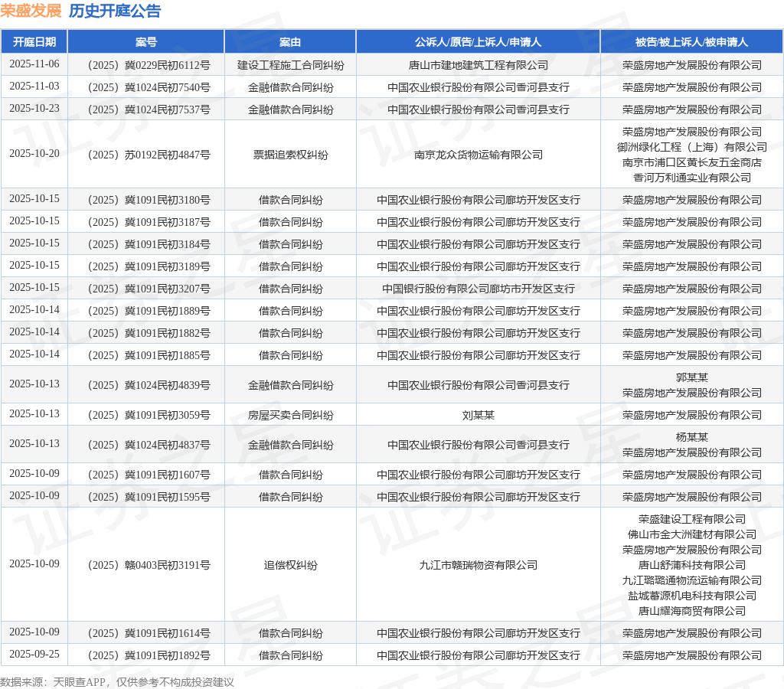Click date cell 2025-10-20
Viewport: 784px width, 689px height.
tap(34, 154)
